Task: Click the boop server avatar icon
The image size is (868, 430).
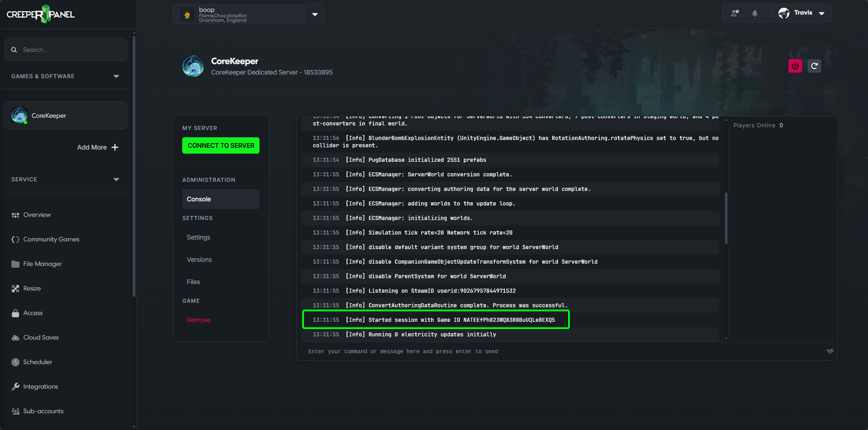Action: tap(187, 15)
